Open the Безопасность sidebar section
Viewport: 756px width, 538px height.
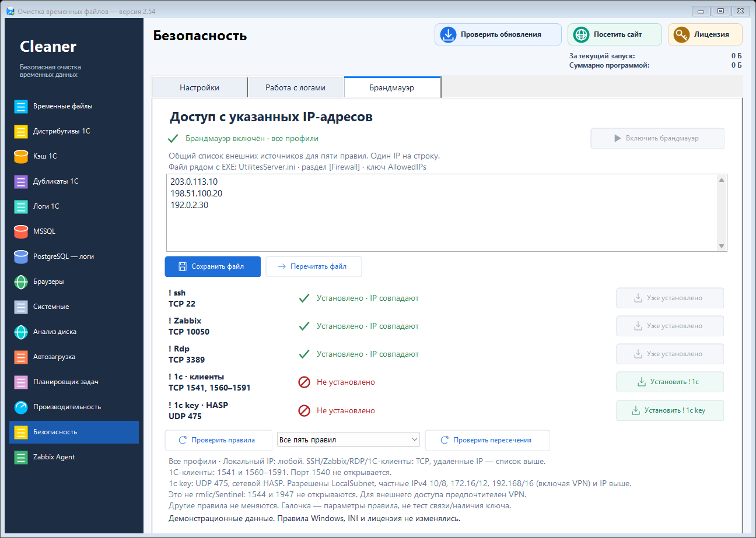click(74, 432)
